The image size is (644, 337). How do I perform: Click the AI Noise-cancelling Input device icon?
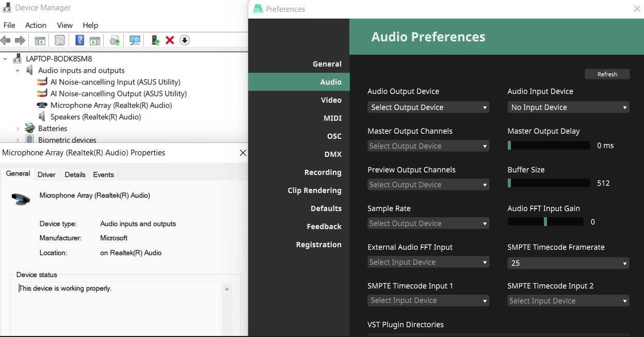click(x=42, y=82)
